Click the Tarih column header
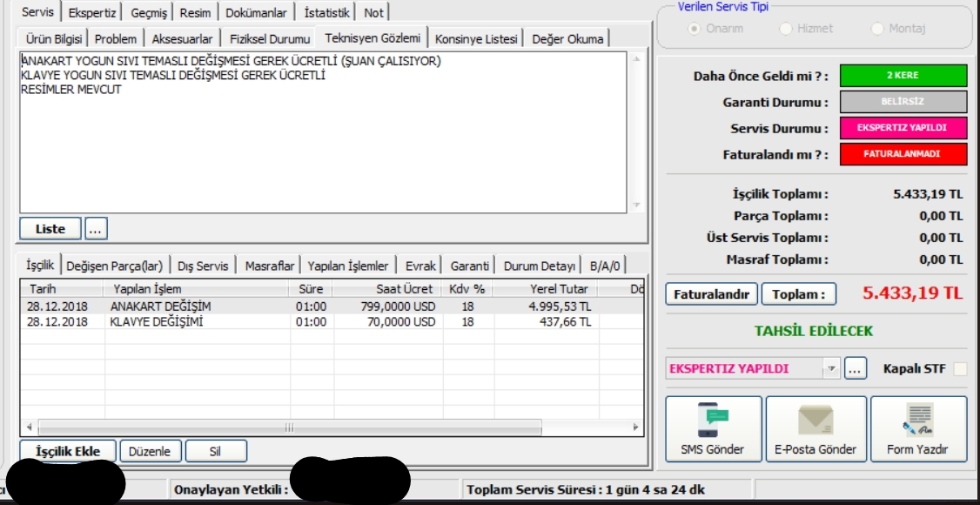The height and width of the screenshot is (505, 980). point(62,289)
